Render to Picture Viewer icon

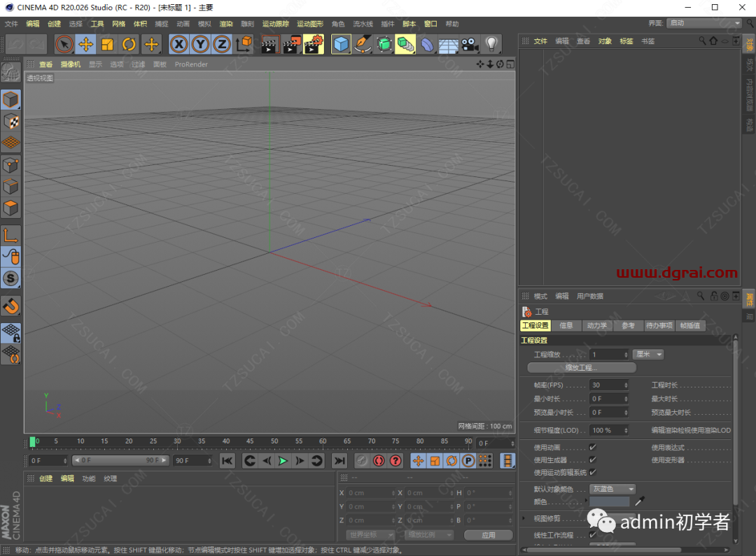click(291, 44)
